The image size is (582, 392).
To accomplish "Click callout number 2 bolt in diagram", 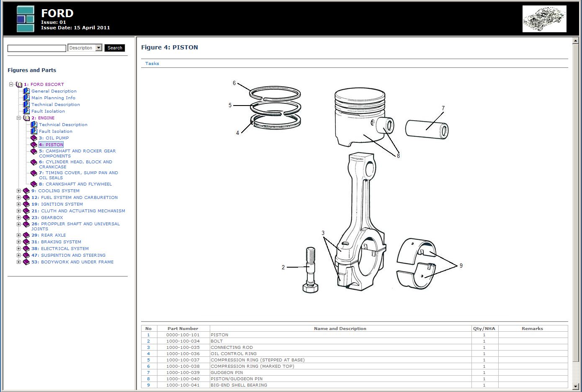I will (x=283, y=267).
